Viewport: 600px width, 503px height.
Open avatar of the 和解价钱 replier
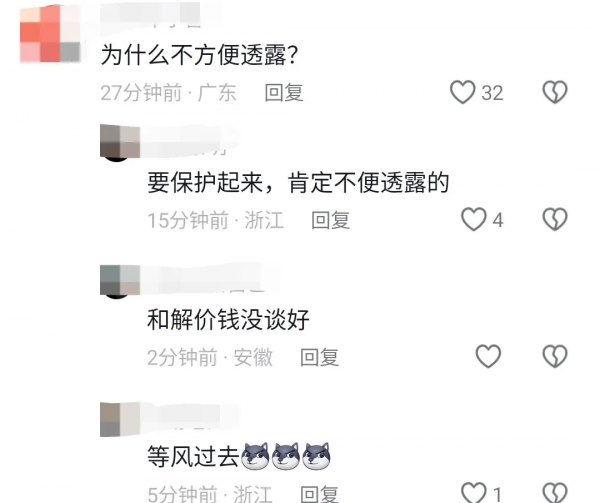click(120, 280)
